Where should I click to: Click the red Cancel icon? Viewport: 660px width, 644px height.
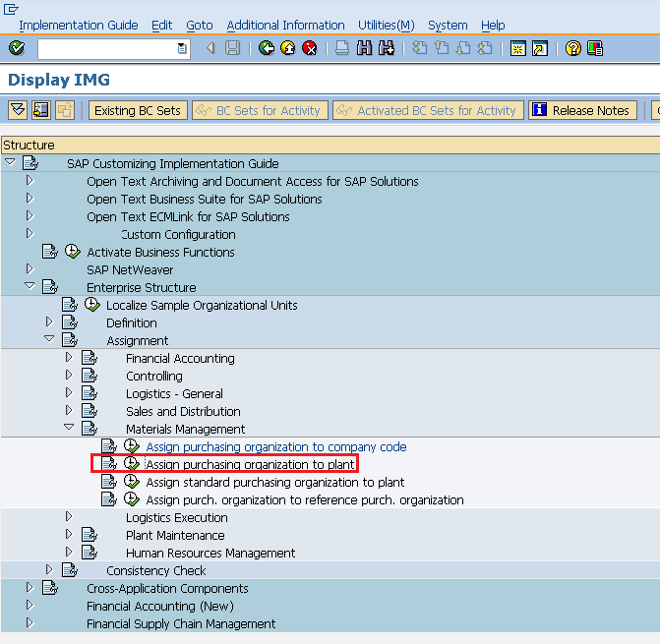click(310, 48)
